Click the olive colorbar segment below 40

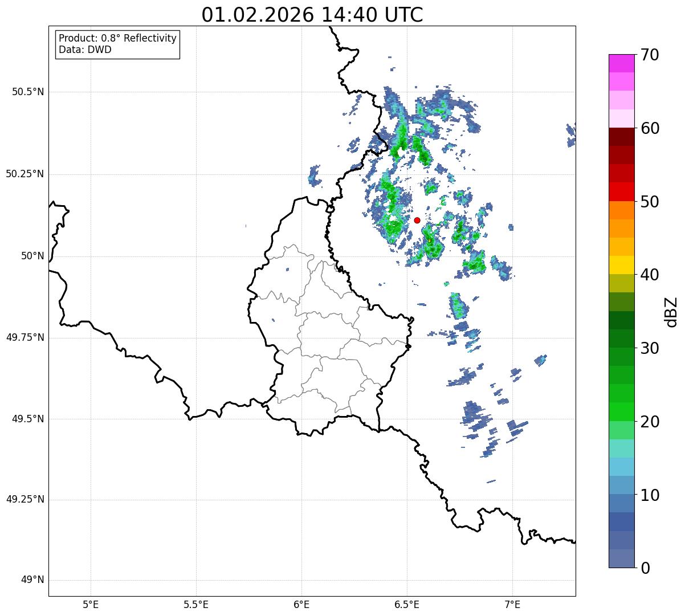coord(622,283)
